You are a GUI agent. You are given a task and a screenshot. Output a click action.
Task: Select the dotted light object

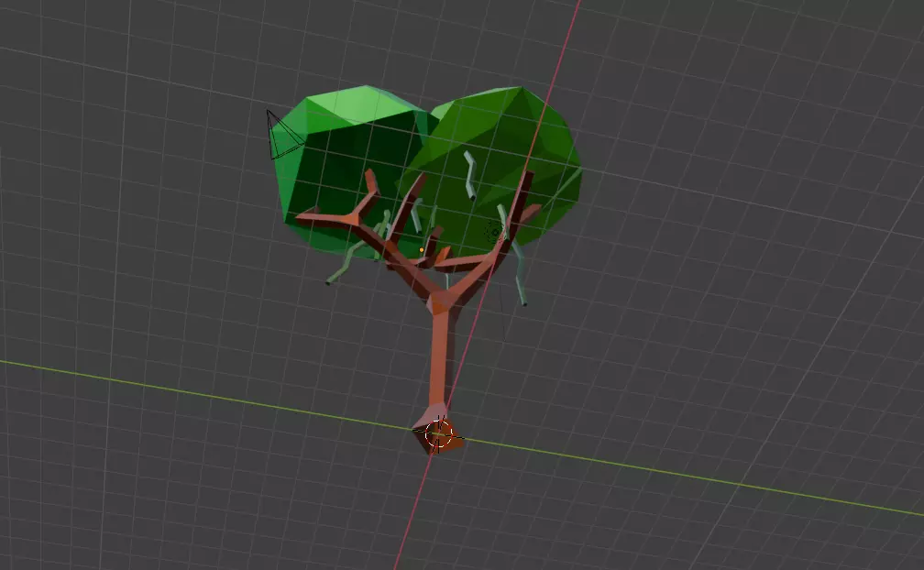tap(494, 232)
